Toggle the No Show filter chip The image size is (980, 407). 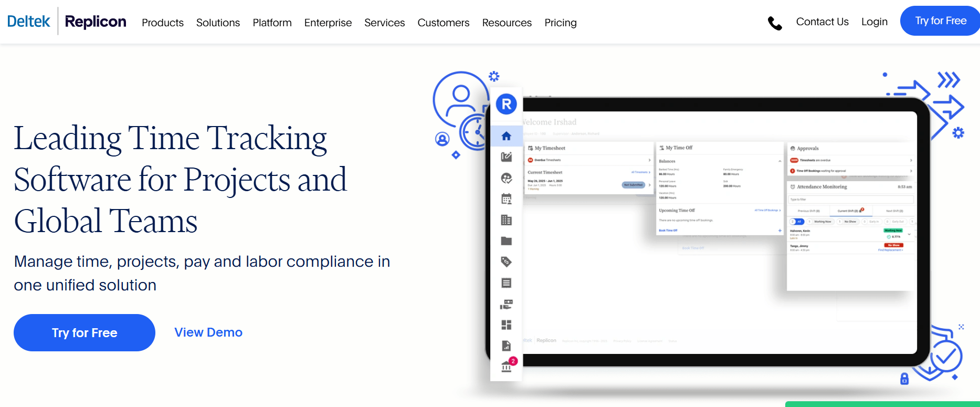coord(850,222)
